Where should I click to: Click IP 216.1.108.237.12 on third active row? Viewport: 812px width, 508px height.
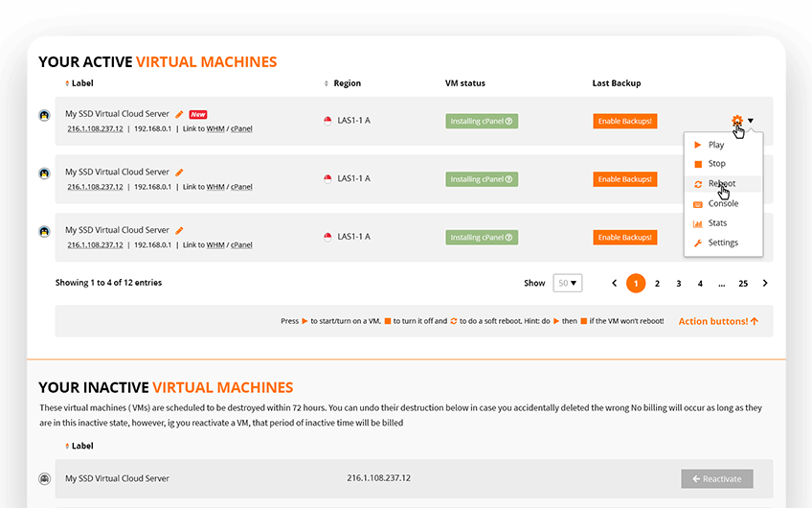click(96, 244)
